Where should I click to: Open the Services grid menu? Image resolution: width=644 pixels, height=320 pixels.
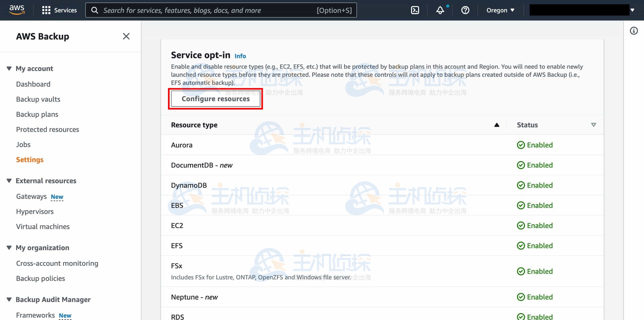click(46, 10)
